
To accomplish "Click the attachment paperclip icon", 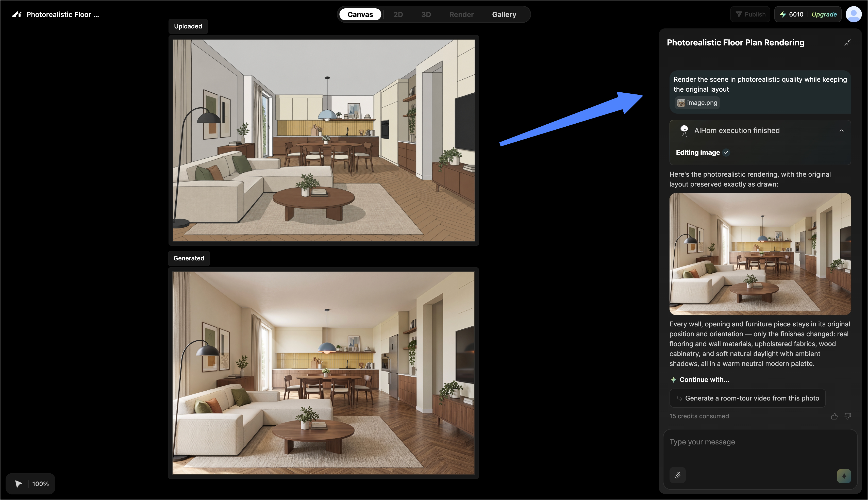I will [677, 475].
